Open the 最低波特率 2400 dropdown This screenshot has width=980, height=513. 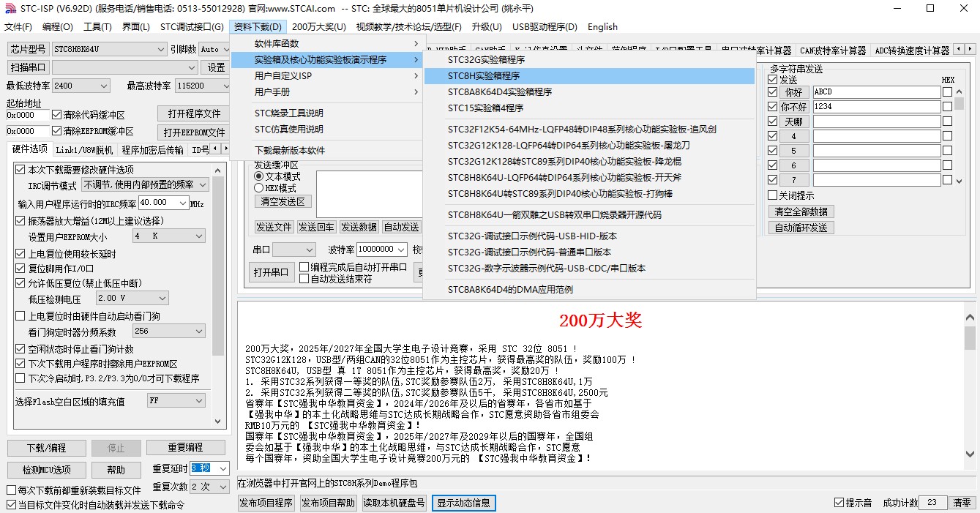tap(81, 86)
